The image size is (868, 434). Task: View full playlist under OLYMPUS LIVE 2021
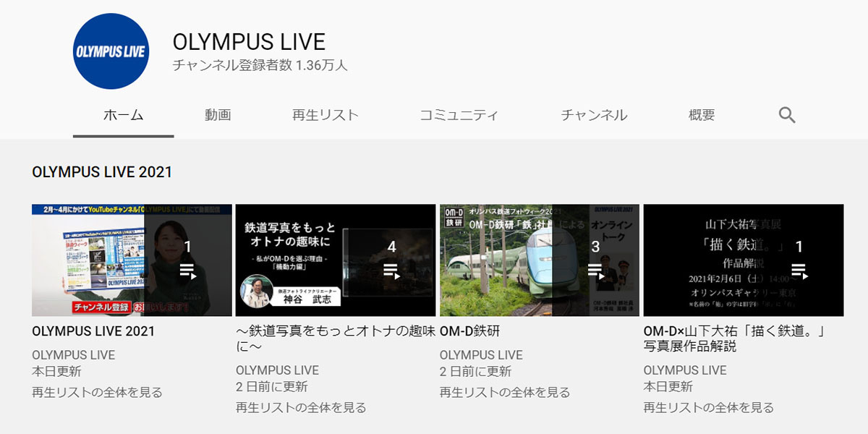(x=97, y=393)
